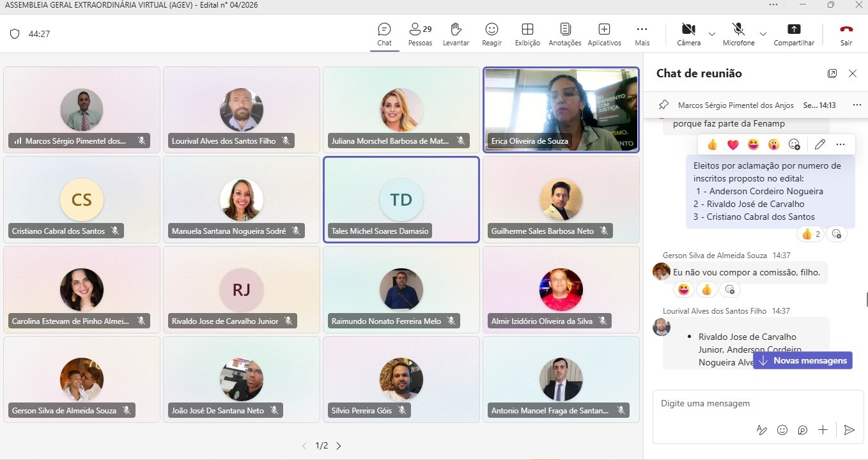Raise hand with the Levantar icon
Image resolution: width=868 pixels, height=460 pixels.
(x=456, y=34)
